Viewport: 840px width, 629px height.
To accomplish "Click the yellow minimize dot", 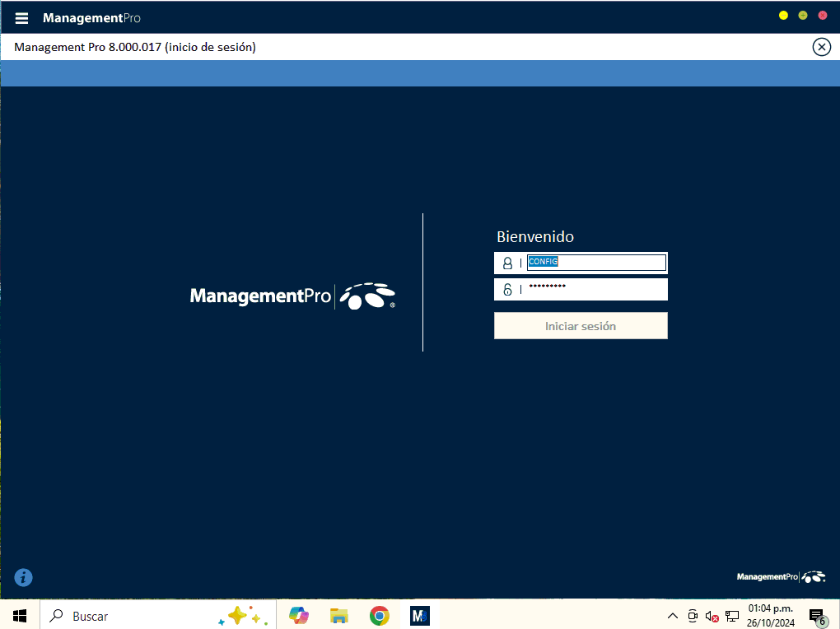I will [x=783, y=16].
